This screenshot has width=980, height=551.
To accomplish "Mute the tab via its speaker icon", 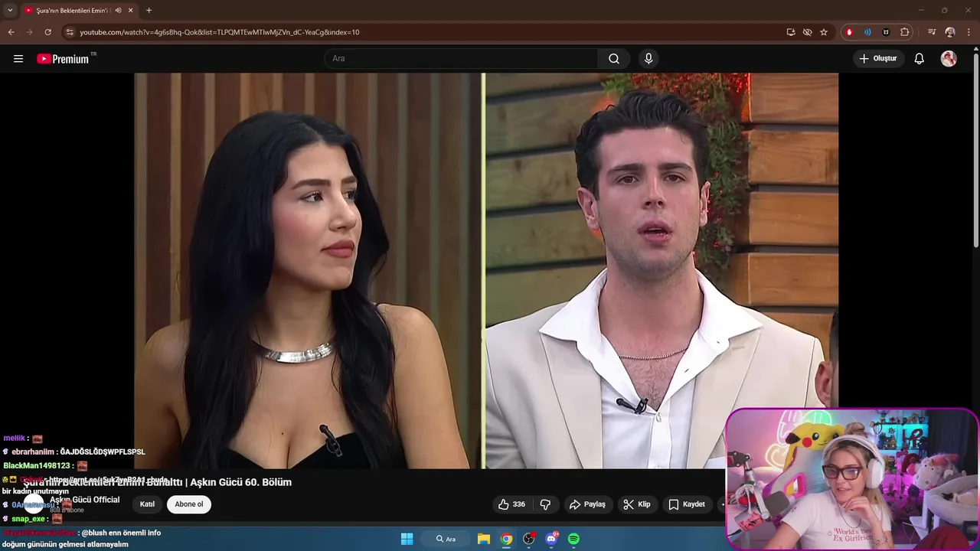I will pos(119,10).
